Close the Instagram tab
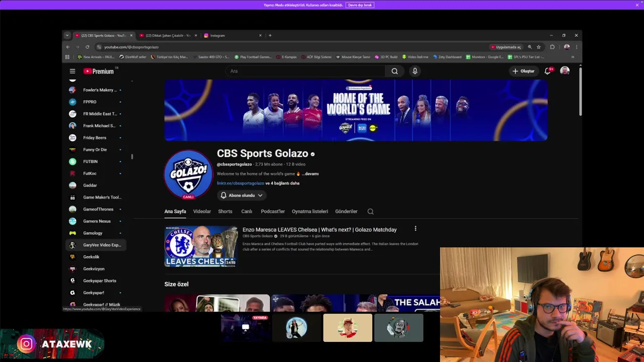 click(x=260, y=36)
